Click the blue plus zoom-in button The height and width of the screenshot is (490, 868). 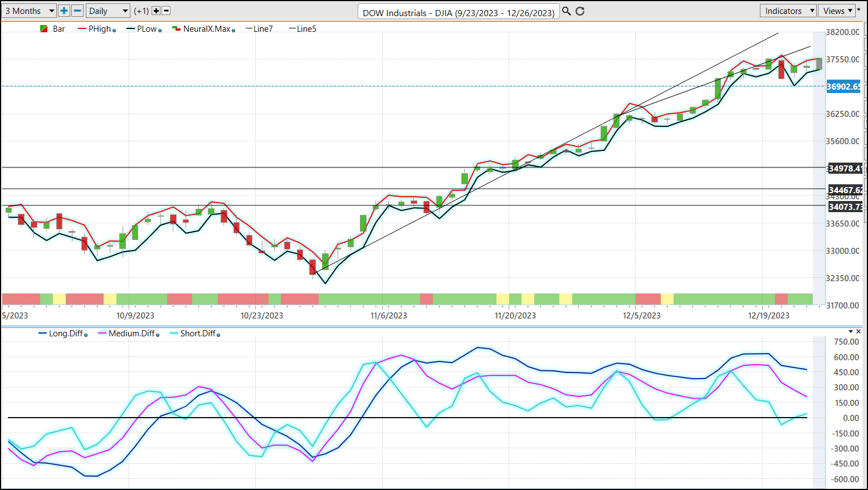64,11
